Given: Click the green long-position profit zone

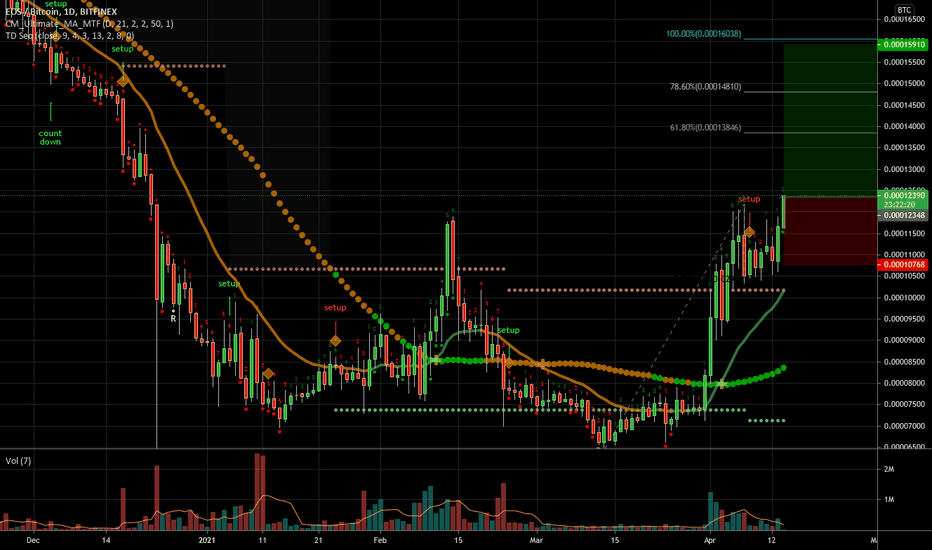Looking at the screenshot, I should coord(830,119).
